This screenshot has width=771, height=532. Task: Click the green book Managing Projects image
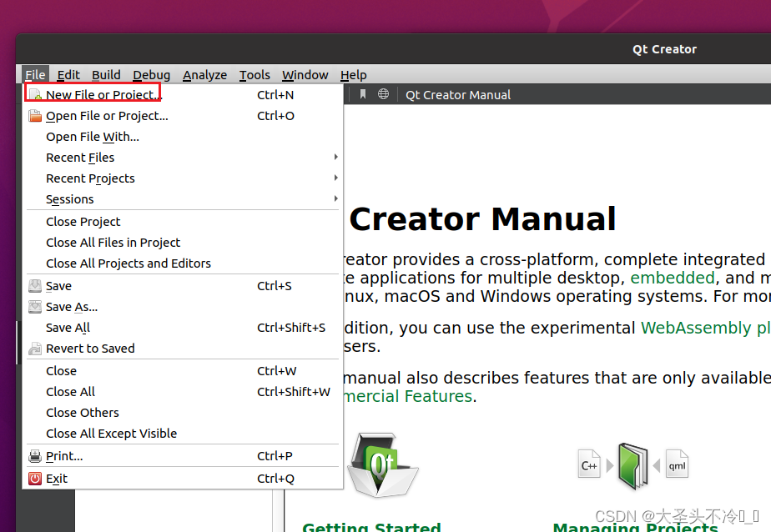coord(632,465)
